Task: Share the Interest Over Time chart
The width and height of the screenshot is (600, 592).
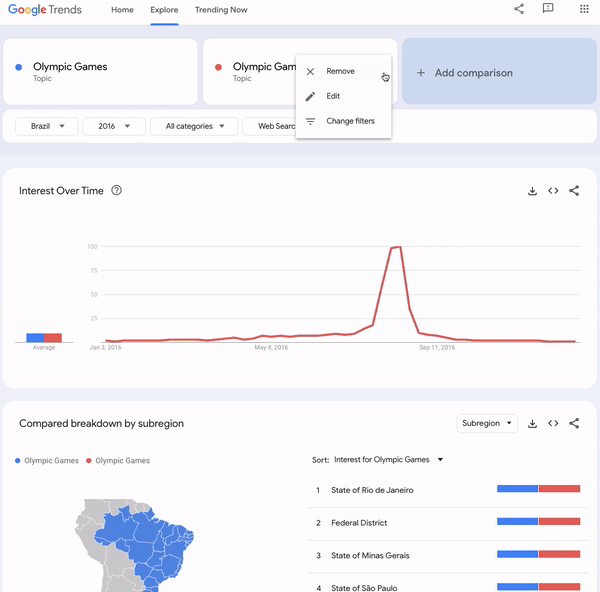Action: pos(574,191)
